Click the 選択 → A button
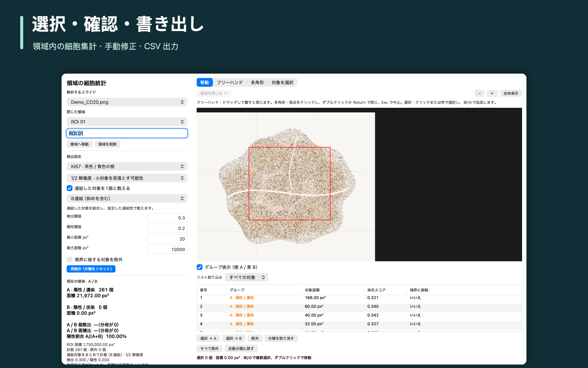 208,338
